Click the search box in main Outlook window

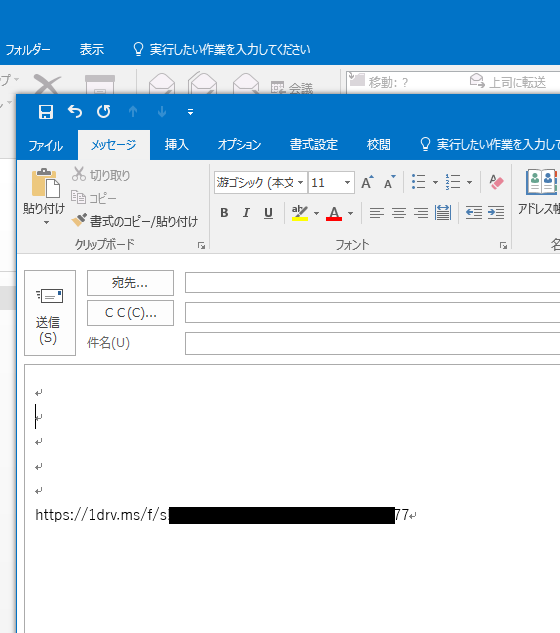tap(222, 49)
